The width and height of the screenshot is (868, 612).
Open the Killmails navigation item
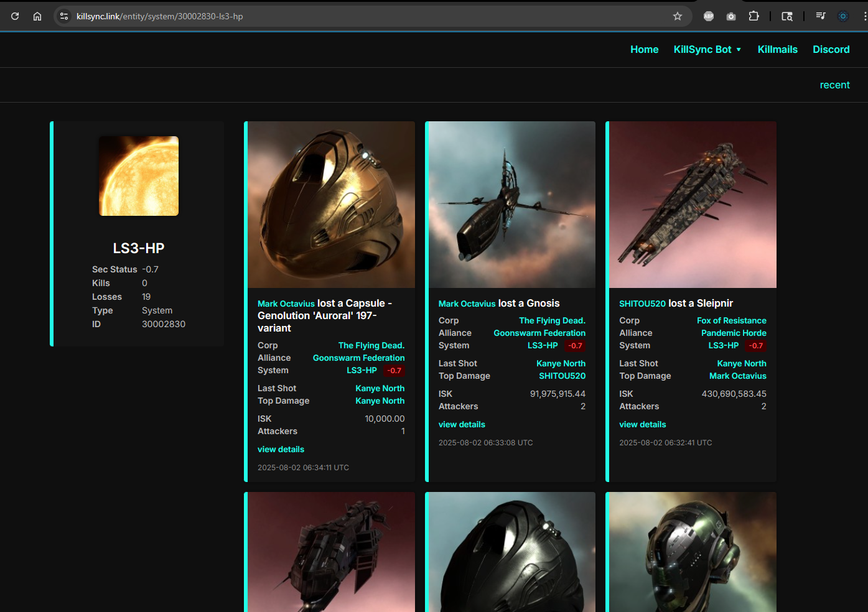point(777,50)
